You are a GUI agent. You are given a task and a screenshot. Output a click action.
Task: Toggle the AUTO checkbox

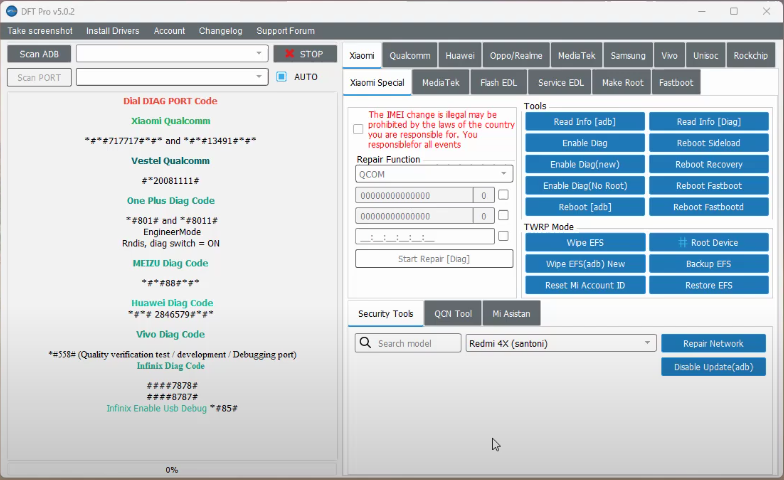pyautogui.click(x=281, y=77)
